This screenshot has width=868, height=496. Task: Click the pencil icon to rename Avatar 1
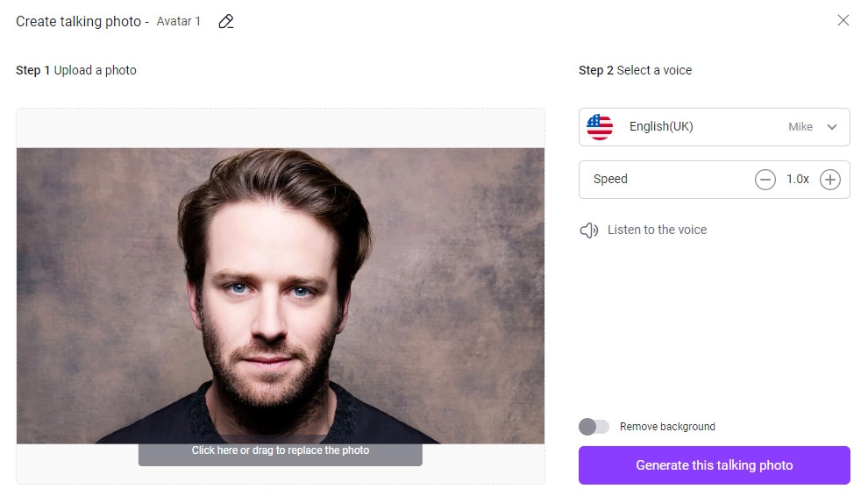226,21
